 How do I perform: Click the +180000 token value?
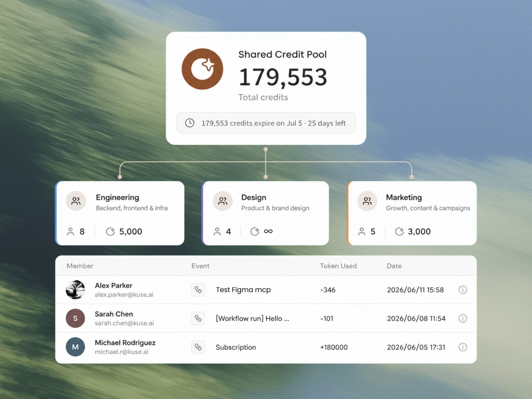click(334, 347)
